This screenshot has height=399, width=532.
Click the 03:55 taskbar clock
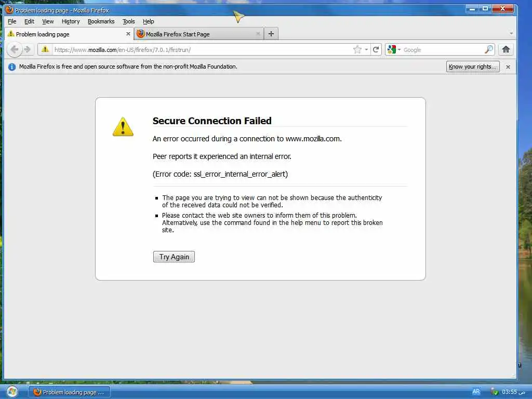513,392
